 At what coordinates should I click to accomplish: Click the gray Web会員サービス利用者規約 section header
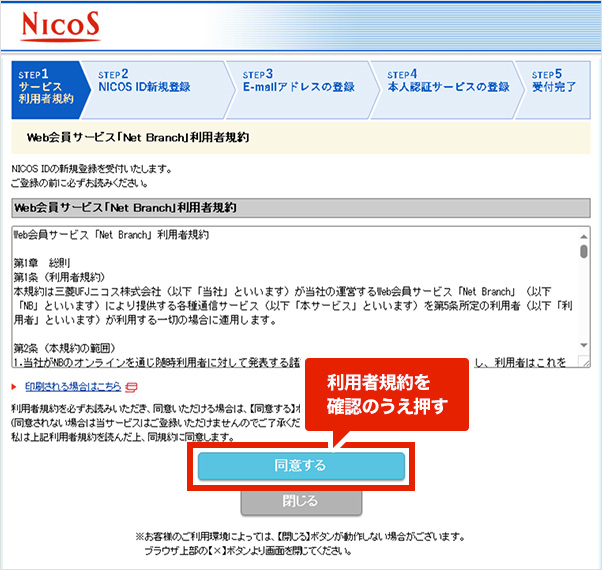click(x=300, y=208)
